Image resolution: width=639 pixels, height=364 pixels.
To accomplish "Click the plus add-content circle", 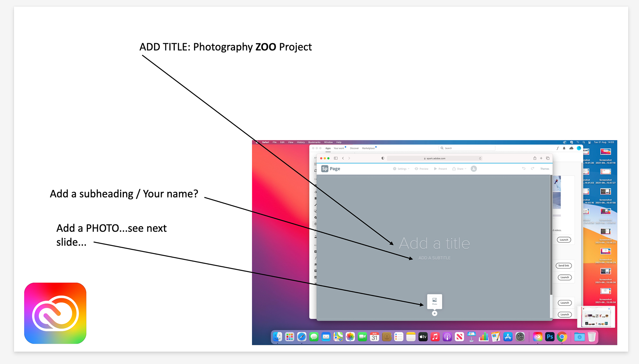I will pos(434,313).
